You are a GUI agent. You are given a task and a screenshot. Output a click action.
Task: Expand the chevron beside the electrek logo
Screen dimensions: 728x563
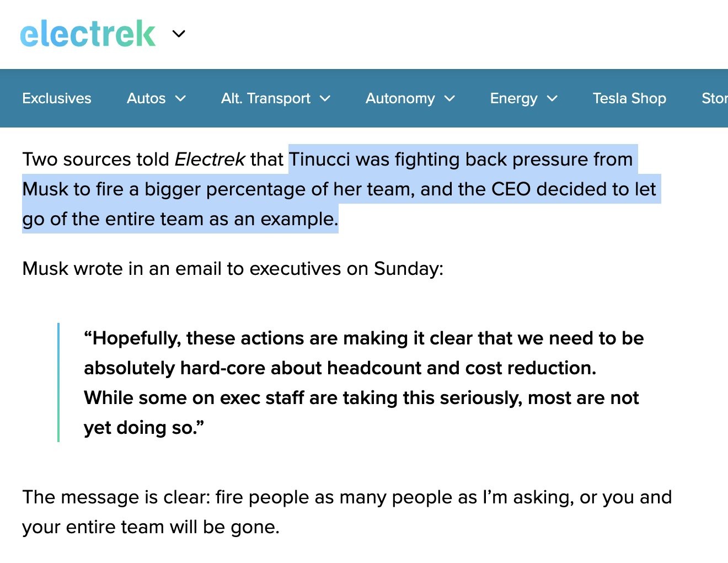(179, 34)
